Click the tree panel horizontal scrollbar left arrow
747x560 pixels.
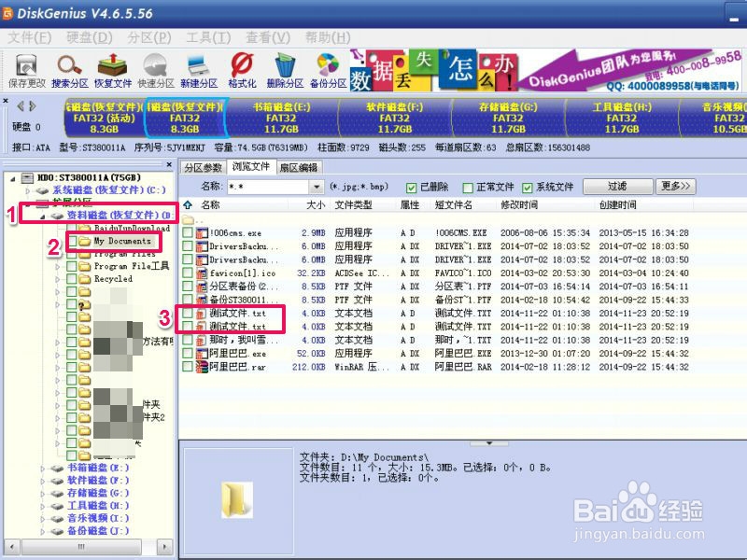point(12,546)
